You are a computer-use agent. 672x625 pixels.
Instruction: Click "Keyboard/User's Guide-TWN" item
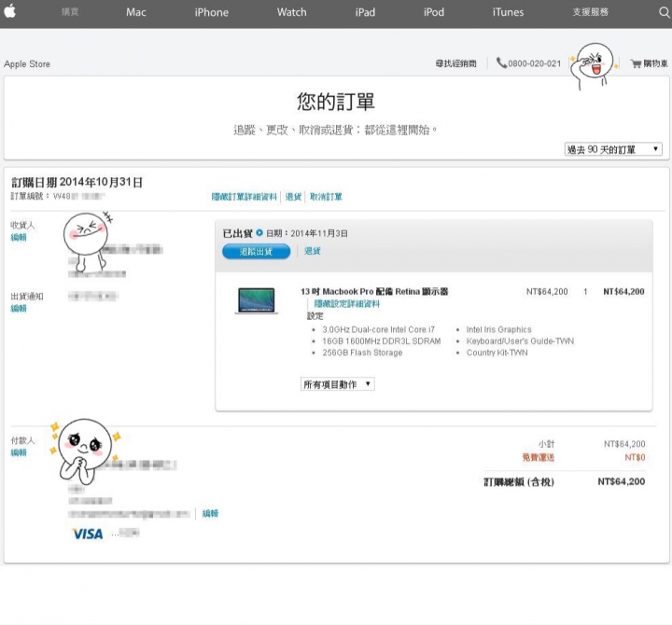[520, 341]
